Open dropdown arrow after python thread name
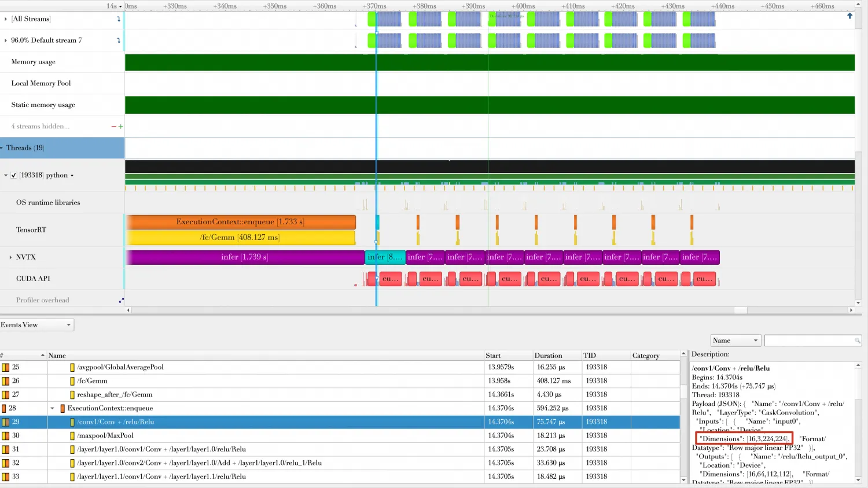This screenshot has height=488, width=868. 72,176
